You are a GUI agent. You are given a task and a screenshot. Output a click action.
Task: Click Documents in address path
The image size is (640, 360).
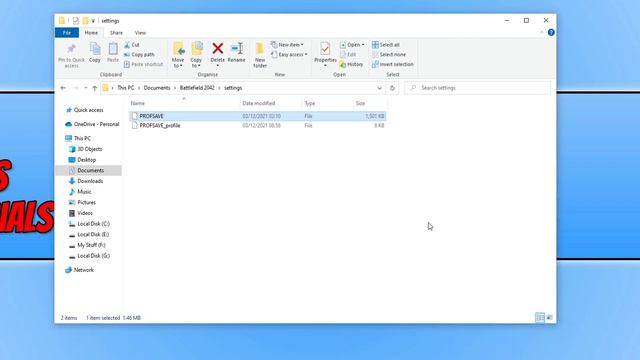[x=157, y=88]
